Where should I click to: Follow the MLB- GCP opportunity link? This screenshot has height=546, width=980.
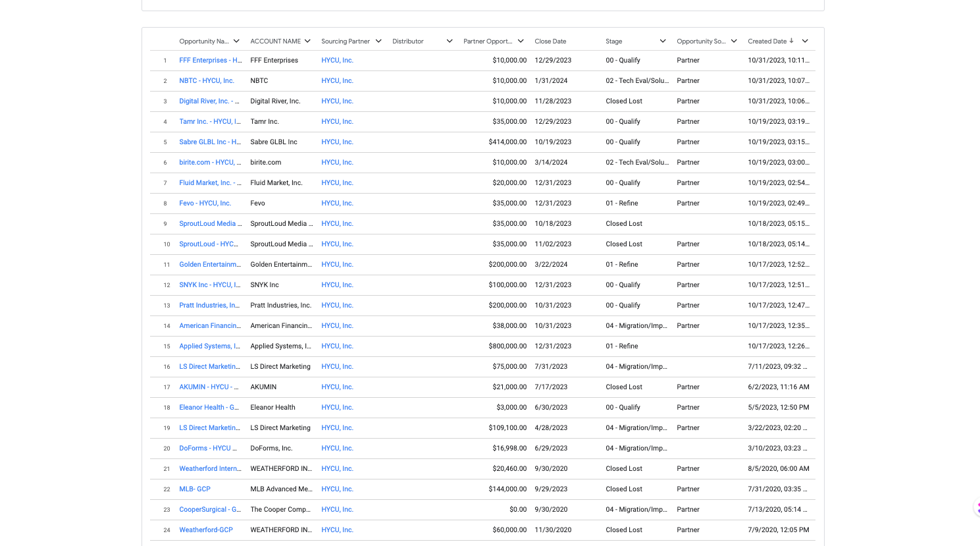(x=195, y=489)
